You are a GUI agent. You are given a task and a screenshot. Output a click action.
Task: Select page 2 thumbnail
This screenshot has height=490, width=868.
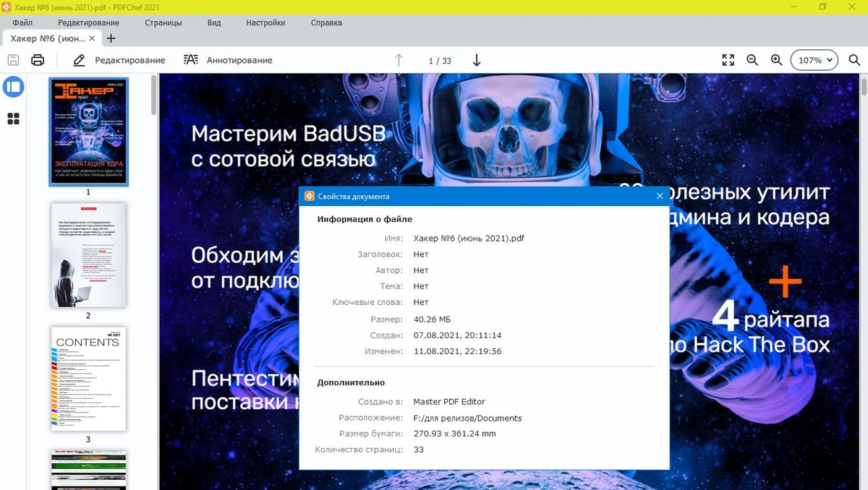click(x=88, y=255)
